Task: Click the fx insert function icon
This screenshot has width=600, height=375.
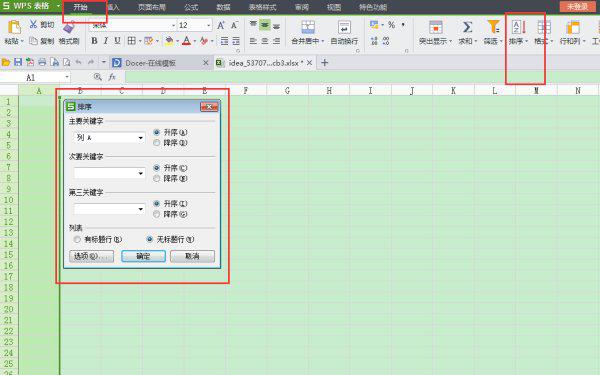Action: 112,77
